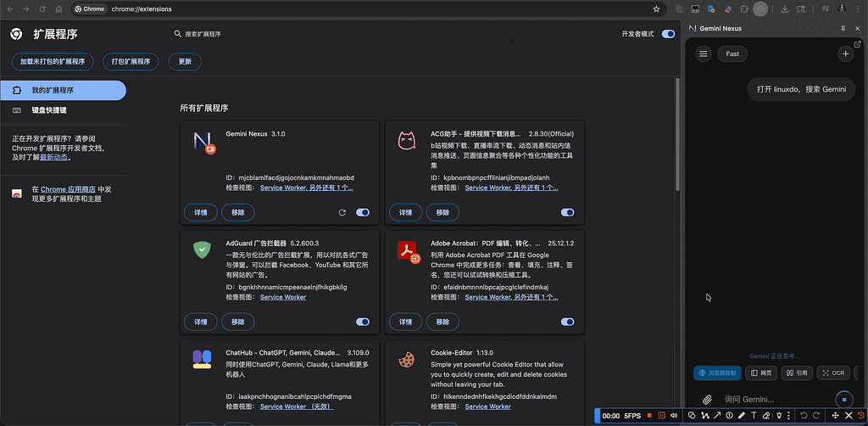
Task: Open Chrome downloads
Action: [784, 8]
